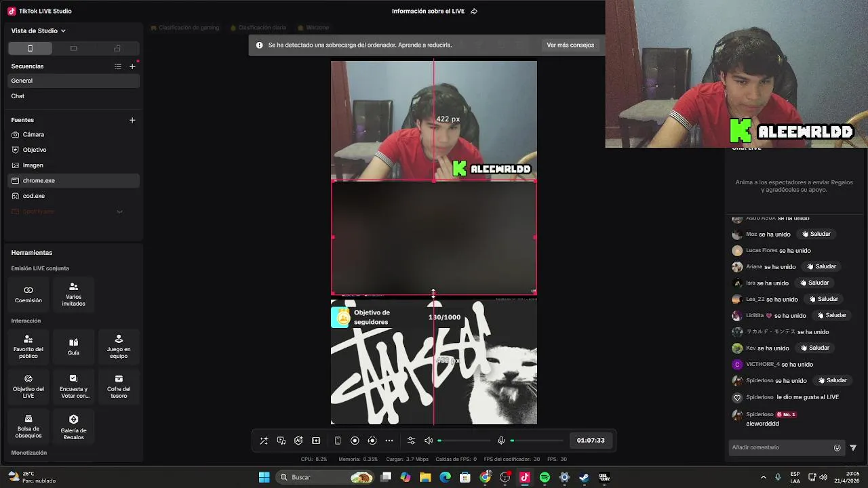
Task: Click the Objetivo de seguidores widget in preview
Action: tap(397, 317)
